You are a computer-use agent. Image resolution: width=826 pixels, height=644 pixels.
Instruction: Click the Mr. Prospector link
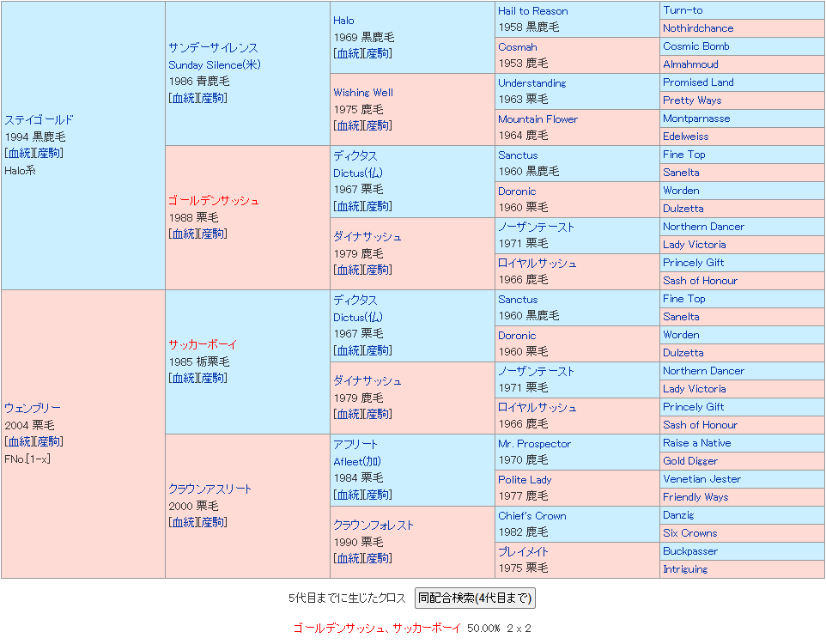[534, 444]
